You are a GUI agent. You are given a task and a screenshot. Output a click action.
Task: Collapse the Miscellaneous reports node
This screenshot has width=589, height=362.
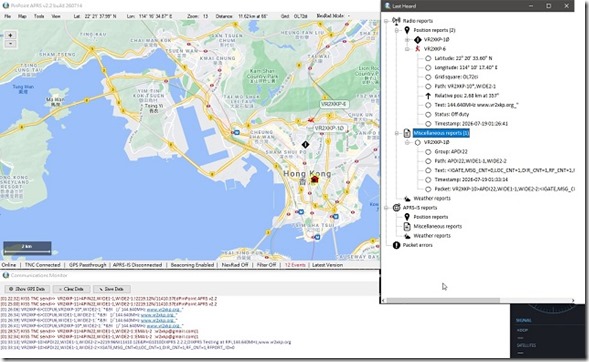point(397,133)
